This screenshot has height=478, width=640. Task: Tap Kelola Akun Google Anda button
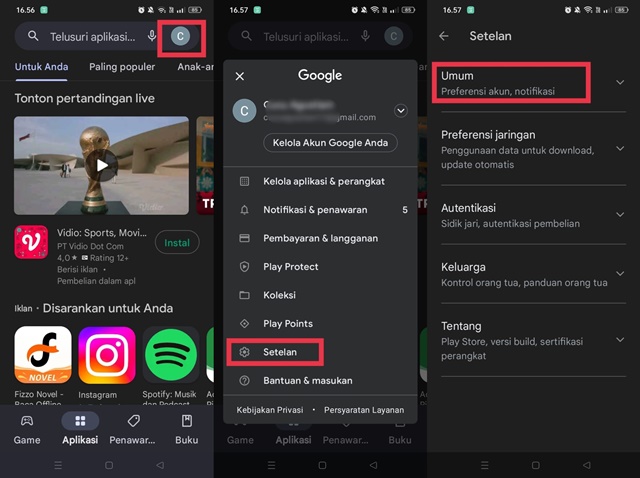(x=330, y=143)
